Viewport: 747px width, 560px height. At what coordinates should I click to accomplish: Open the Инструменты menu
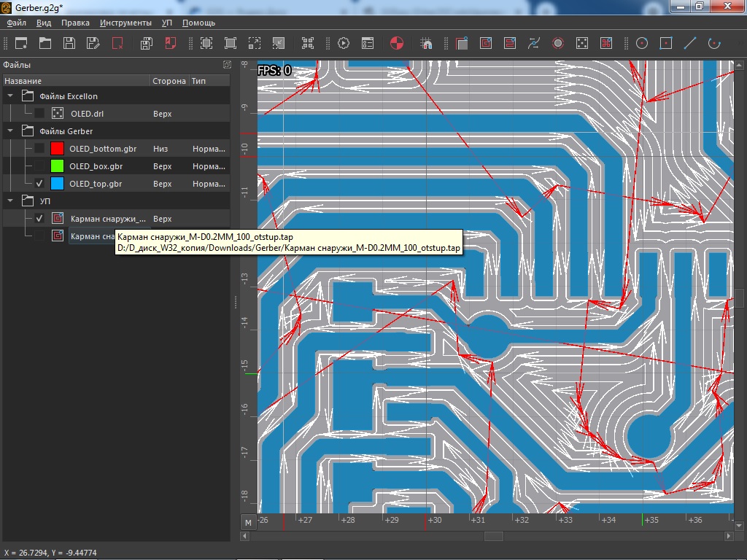point(125,23)
